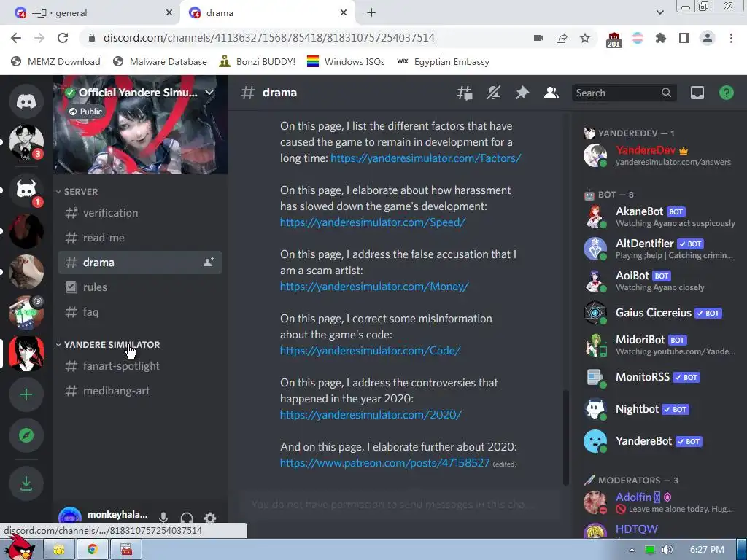Deafen with headphones icon in user panel
Image resolution: width=747 pixels, height=560 pixels.
point(187,518)
